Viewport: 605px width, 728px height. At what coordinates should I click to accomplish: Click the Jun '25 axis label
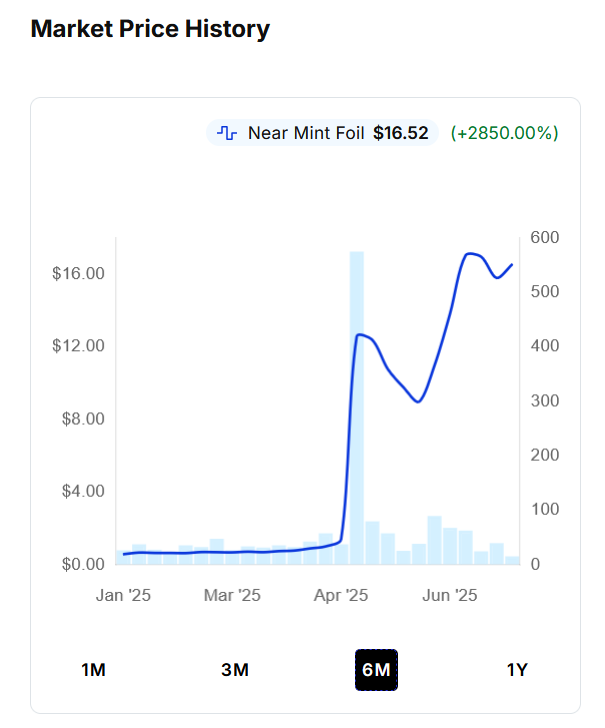pos(449,595)
